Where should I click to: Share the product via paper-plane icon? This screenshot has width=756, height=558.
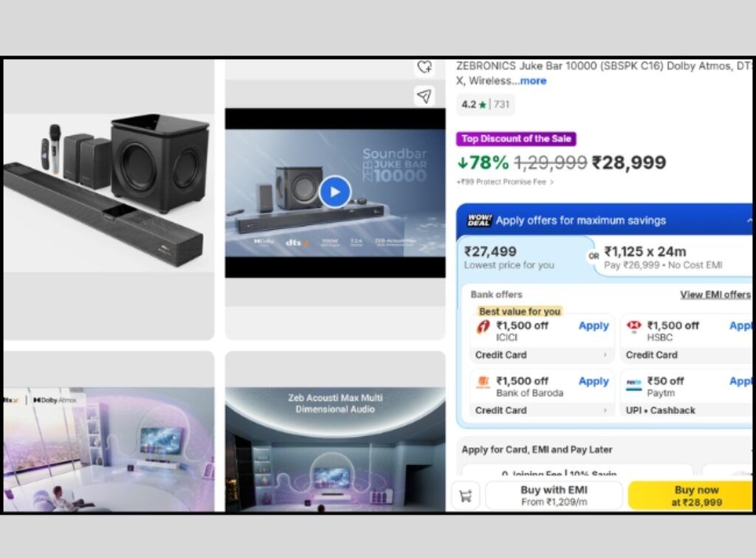coord(425,96)
